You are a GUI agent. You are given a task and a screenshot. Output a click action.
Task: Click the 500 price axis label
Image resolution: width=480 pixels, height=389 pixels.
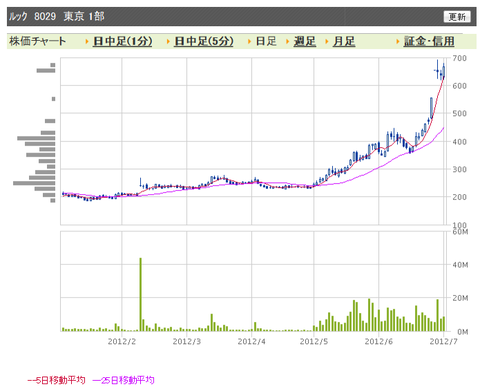click(460, 114)
